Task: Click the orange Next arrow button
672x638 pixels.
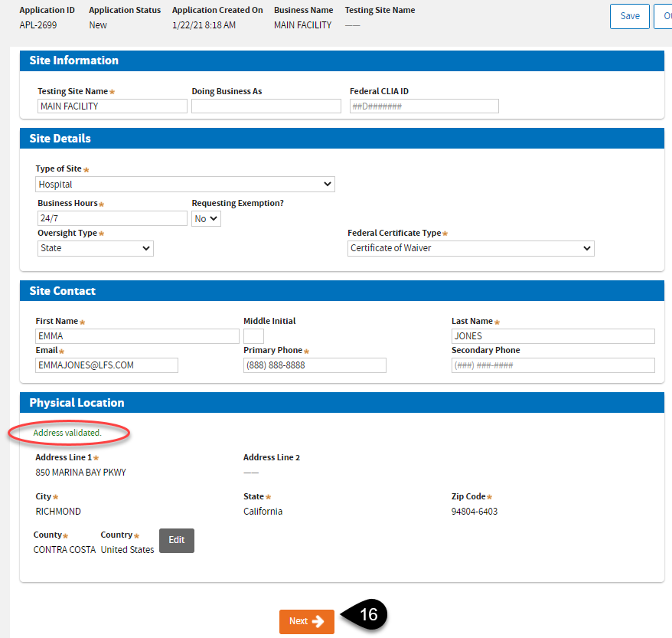Action: pyautogui.click(x=306, y=621)
